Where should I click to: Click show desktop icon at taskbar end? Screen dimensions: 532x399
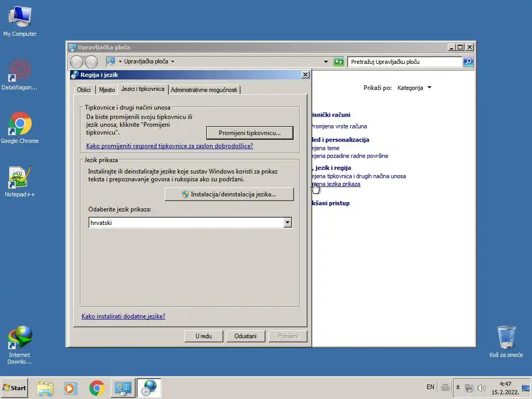(x=526, y=388)
